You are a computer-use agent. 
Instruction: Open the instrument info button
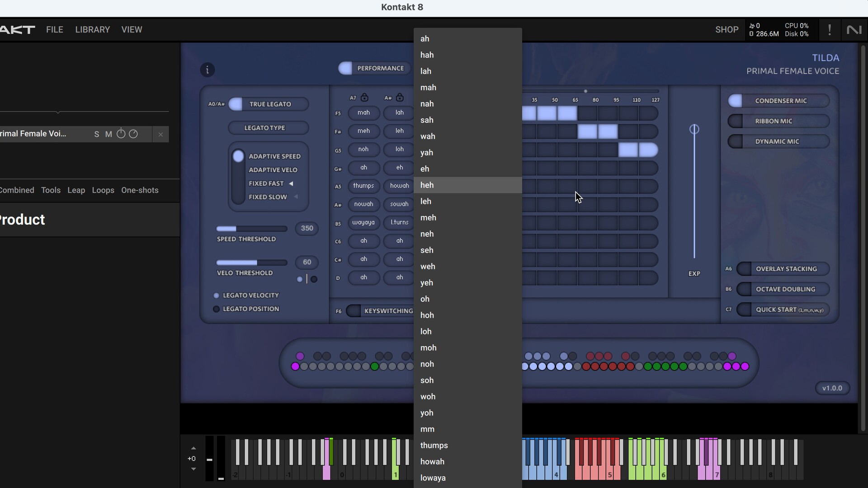[207, 70]
